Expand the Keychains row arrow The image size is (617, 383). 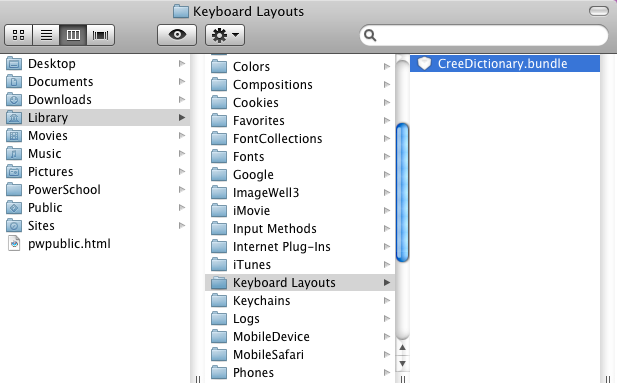pos(387,301)
